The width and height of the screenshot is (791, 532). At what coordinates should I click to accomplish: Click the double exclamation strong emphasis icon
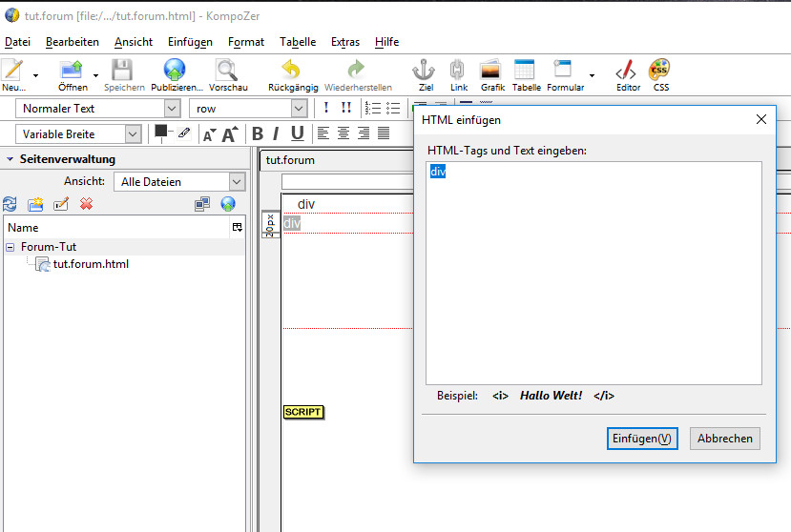coord(346,108)
